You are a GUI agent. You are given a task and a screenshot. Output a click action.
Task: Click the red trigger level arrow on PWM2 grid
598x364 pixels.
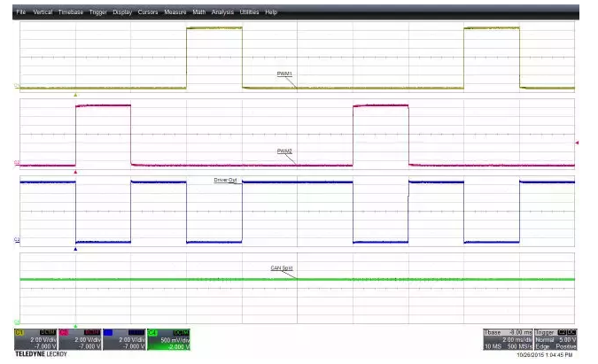pyautogui.click(x=577, y=143)
